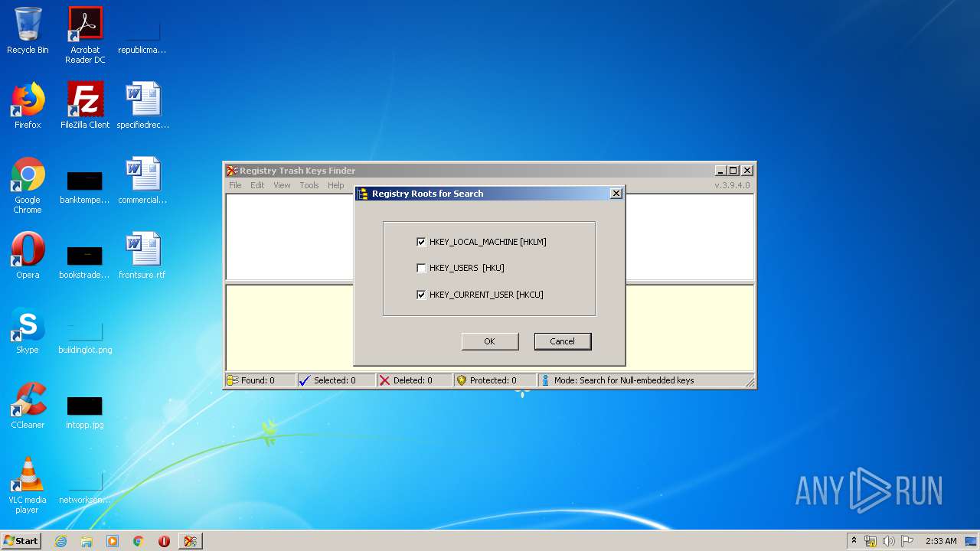
Task: Click the Cancel button in the dialog
Action: (x=562, y=341)
